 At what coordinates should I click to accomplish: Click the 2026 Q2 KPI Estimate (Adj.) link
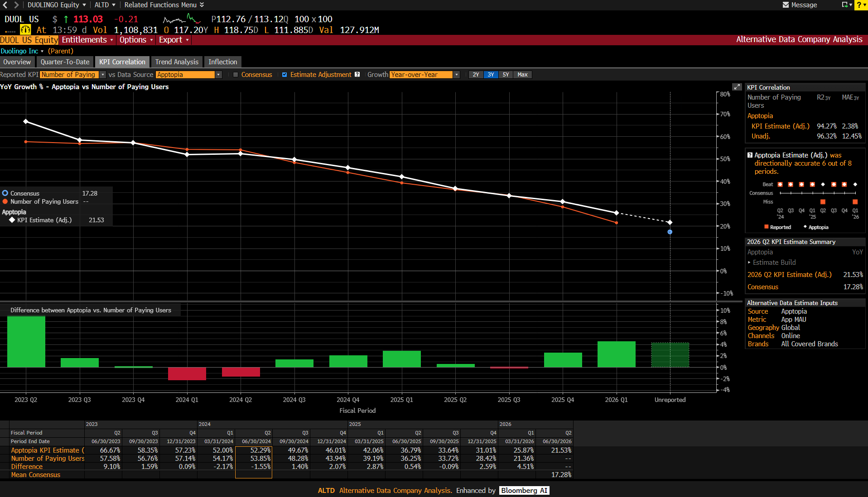790,275
